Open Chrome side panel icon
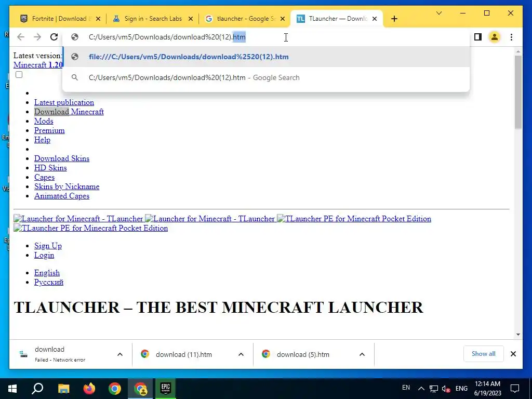The width and height of the screenshot is (532, 399). pyautogui.click(x=478, y=37)
